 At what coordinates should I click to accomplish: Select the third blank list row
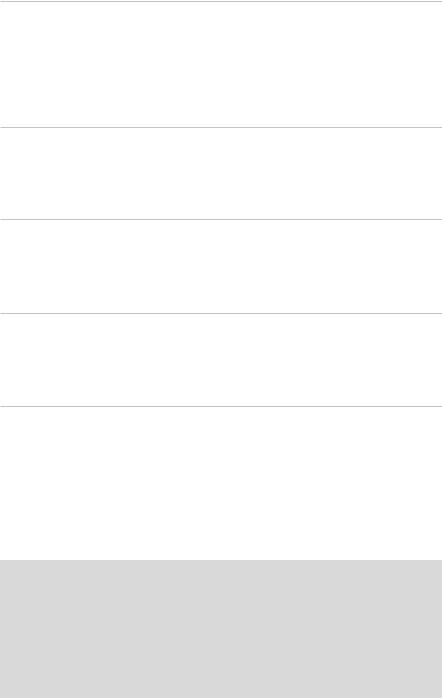tap(221, 266)
